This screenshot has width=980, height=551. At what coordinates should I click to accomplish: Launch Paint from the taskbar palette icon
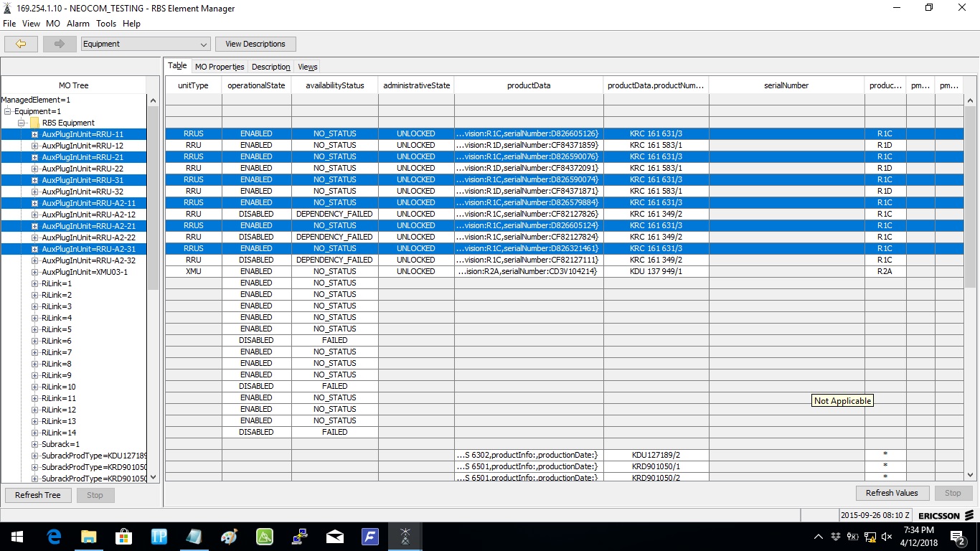pyautogui.click(x=230, y=536)
